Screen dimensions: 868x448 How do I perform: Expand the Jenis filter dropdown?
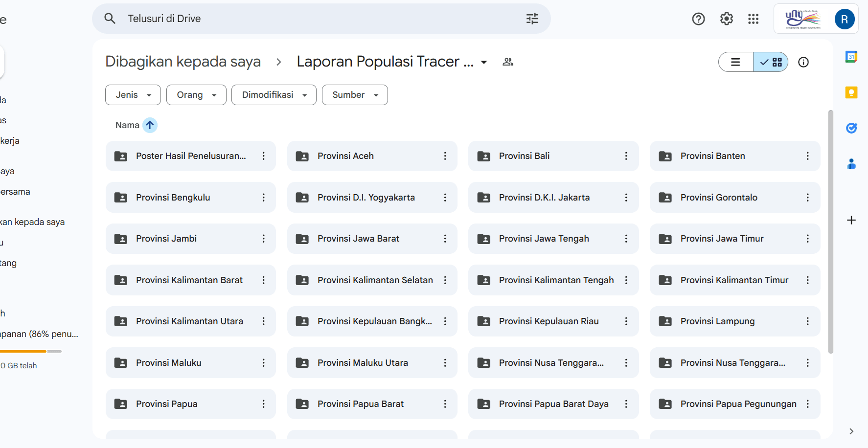point(133,95)
